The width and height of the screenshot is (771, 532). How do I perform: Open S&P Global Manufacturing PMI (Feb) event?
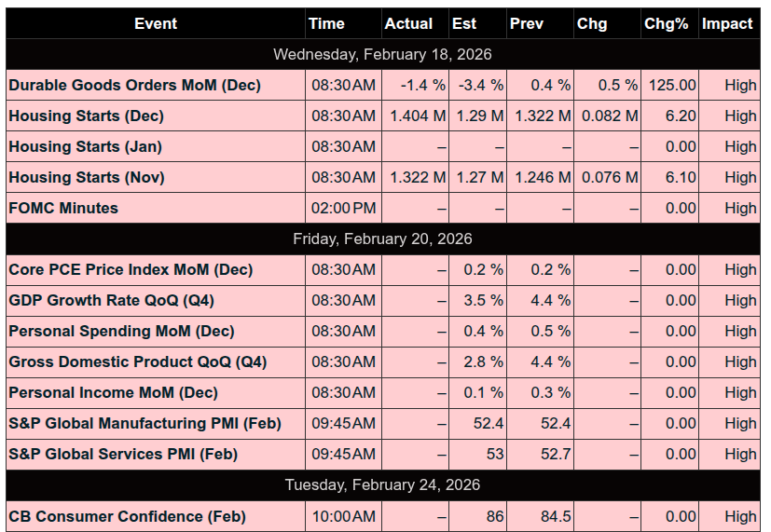pos(145,423)
